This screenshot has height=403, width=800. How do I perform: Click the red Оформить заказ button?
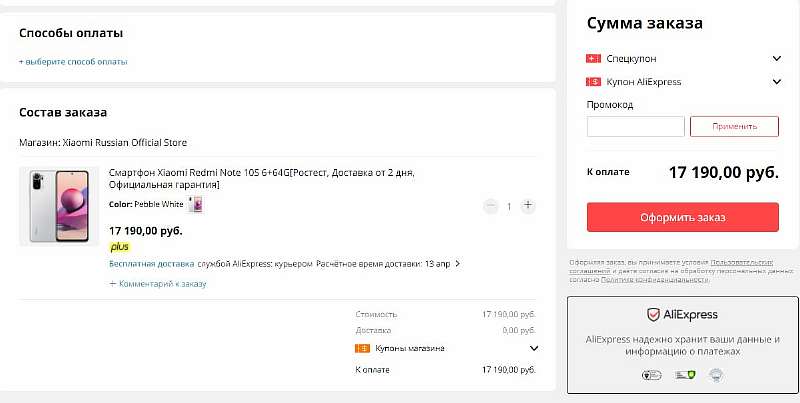[x=682, y=217]
